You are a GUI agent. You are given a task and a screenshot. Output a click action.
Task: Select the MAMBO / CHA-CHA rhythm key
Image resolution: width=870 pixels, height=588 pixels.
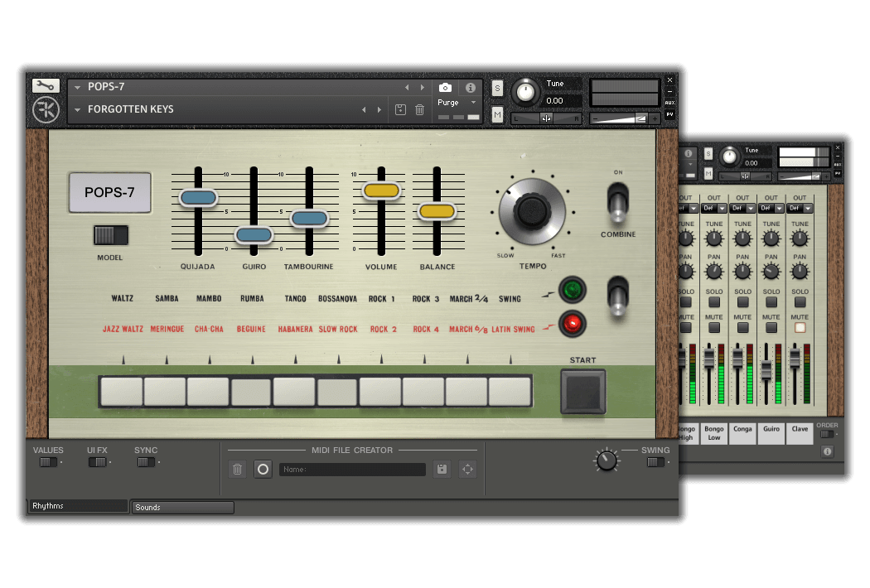208,391
